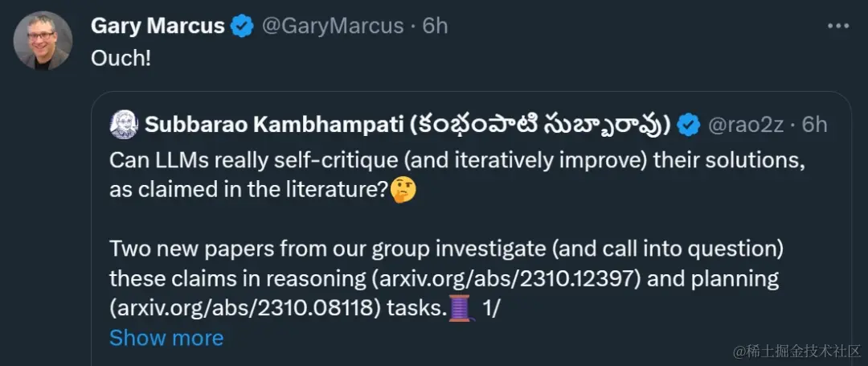Open Subbarao Kambhampati's small avatar
Screen dimensions: 868x366
pyautogui.click(x=124, y=125)
